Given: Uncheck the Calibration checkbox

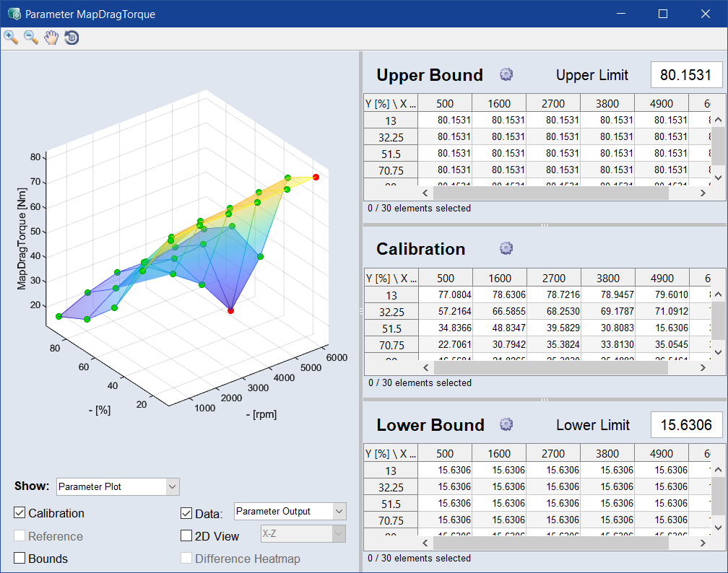Looking at the screenshot, I should [x=19, y=513].
